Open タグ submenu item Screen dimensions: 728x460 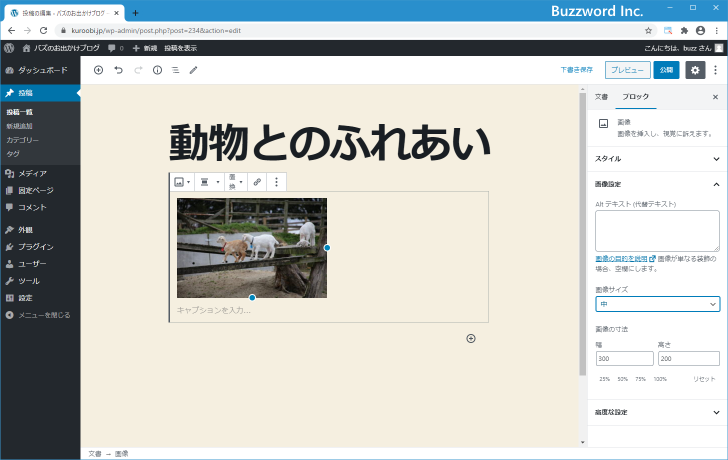pyautogui.click(x=13, y=154)
